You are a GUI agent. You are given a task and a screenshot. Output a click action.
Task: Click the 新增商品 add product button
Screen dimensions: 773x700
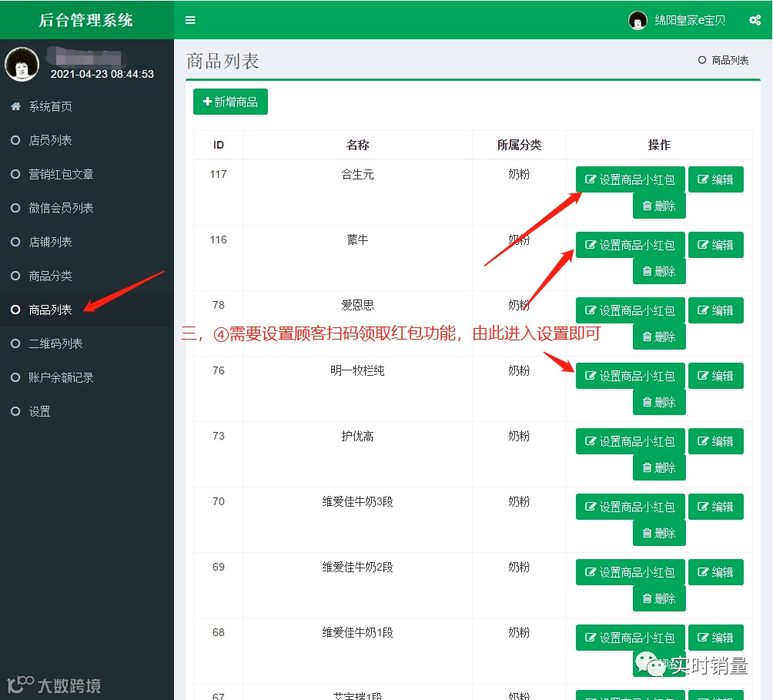(230, 102)
